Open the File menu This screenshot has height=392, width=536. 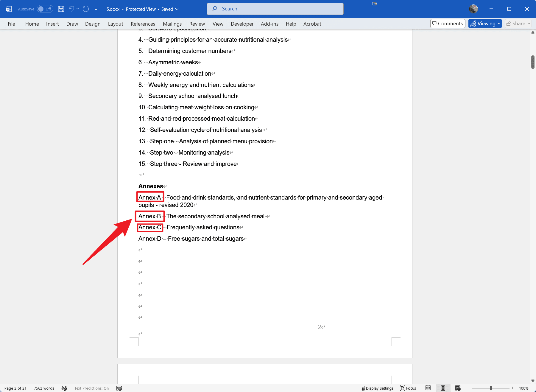click(11, 24)
